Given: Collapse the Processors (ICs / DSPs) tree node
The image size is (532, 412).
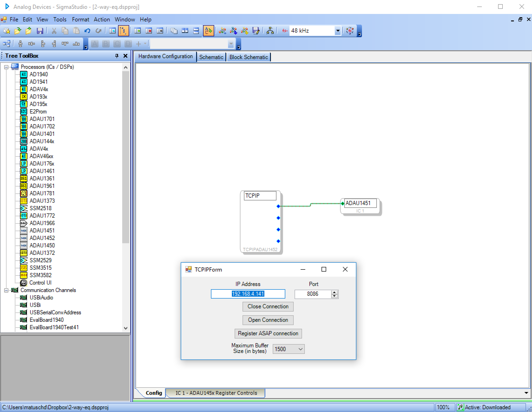Looking at the screenshot, I should (x=6, y=67).
